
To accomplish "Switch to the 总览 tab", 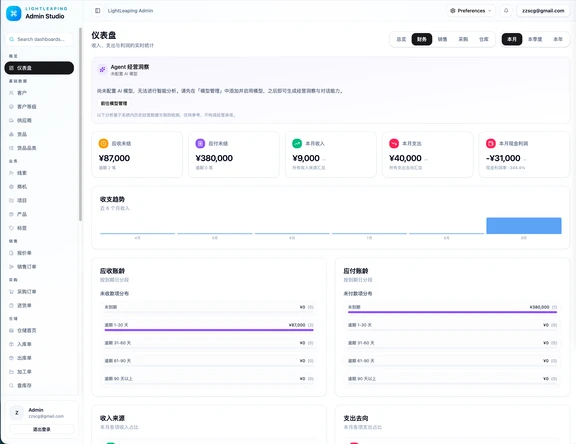I will 401,39.
